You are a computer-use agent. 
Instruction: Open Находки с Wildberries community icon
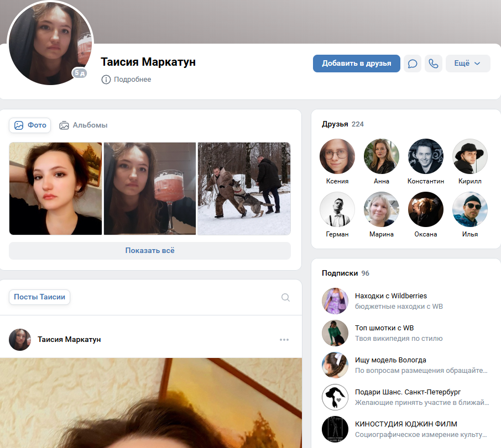pyautogui.click(x=335, y=301)
